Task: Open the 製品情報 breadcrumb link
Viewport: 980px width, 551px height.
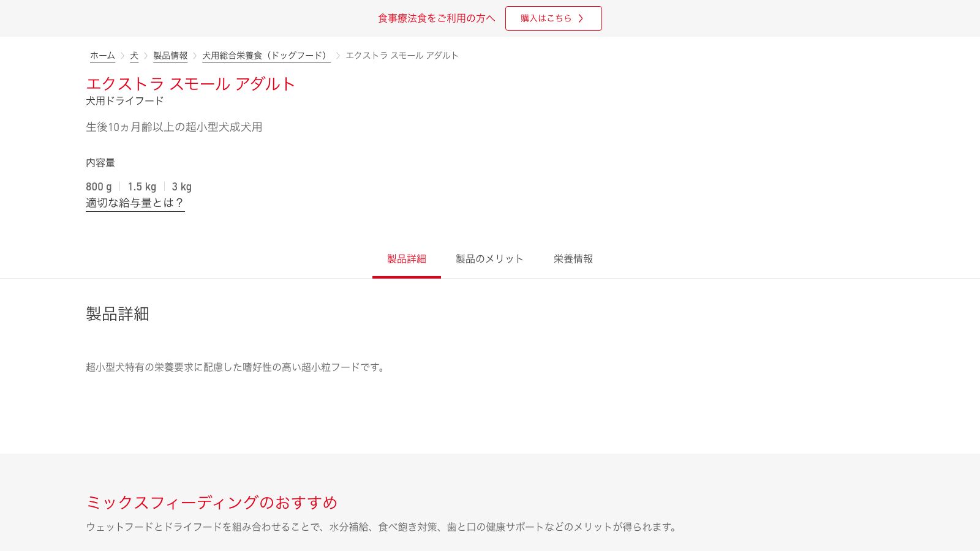Action: (x=170, y=56)
